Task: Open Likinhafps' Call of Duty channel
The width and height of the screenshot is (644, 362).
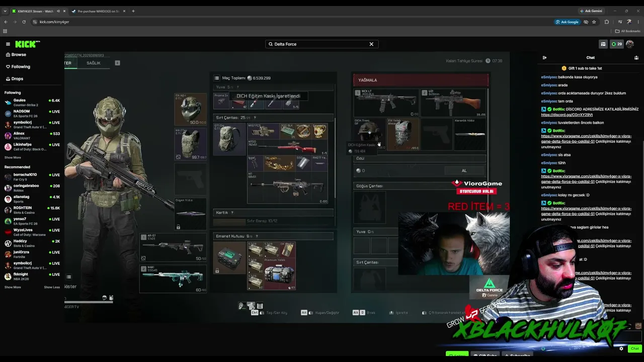Action: [x=32, y=147]
